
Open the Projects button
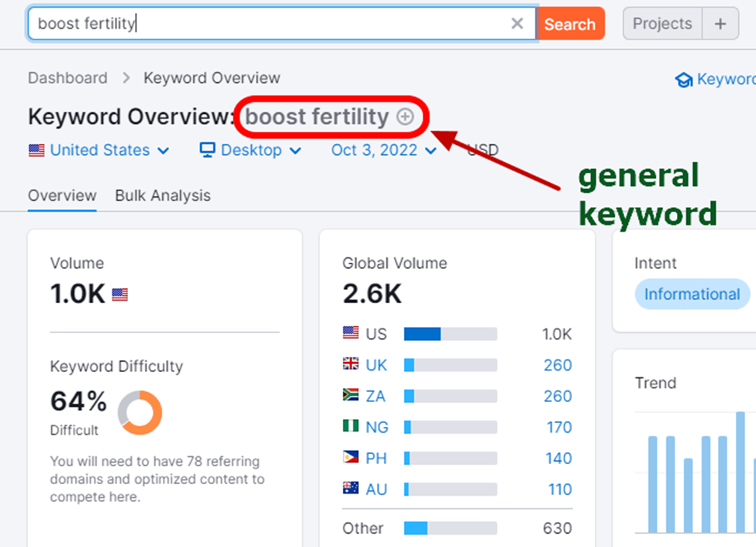(662, 24)
